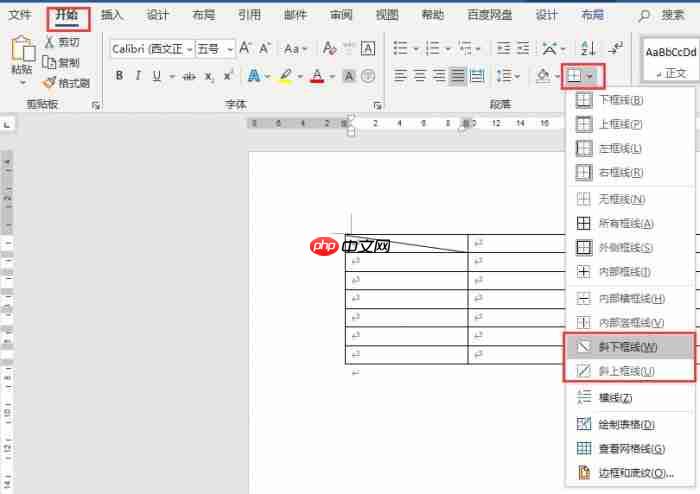Click the sort A-Z icon
The image size is (700, 494).
click(588, 48)
